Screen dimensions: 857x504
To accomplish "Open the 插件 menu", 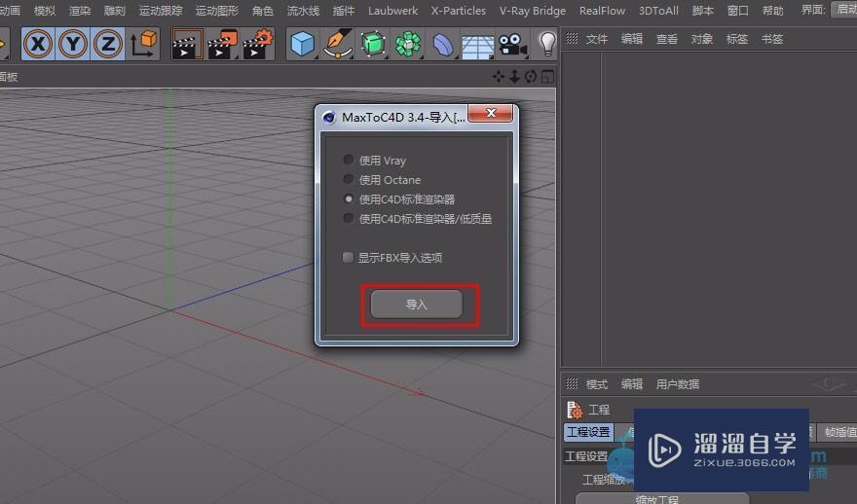I will tap(344, 11).
